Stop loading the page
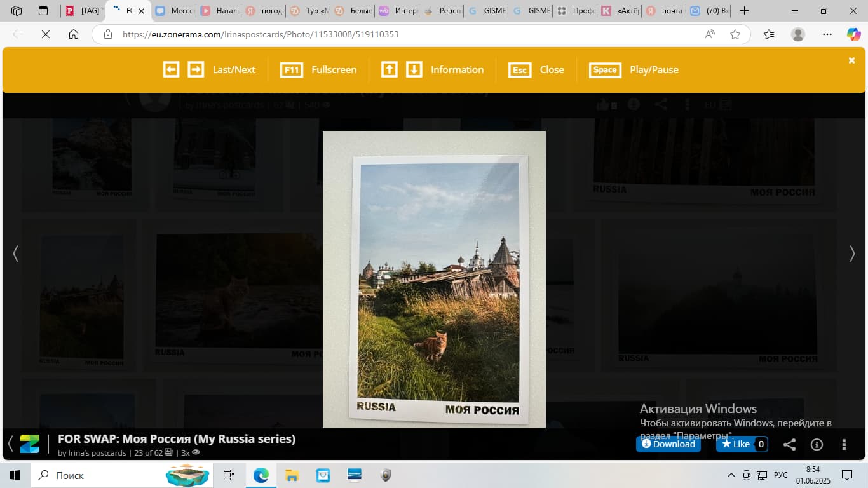This screenshot has width=868, height=488. 46,34
